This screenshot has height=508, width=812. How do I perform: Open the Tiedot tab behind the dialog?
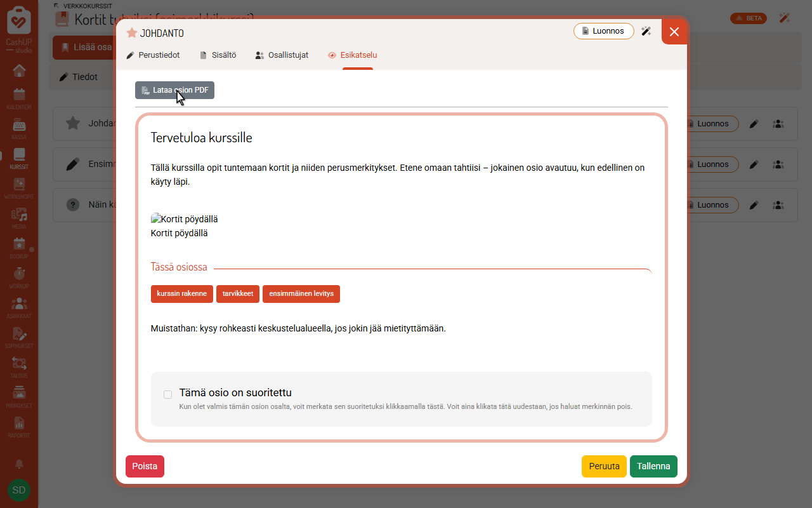79,77
